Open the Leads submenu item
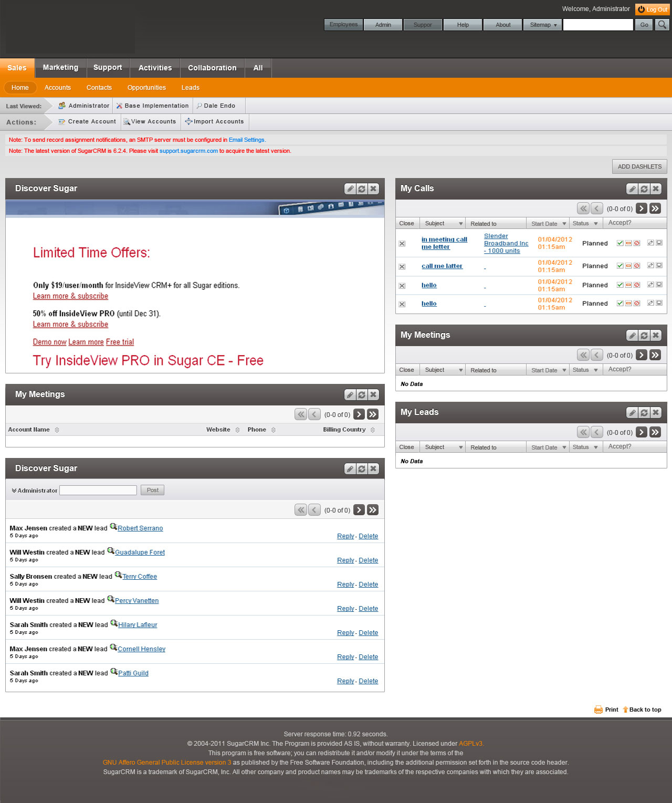This screenshot has height=803, width=672. pyautogui.click(x=190, y=88)
